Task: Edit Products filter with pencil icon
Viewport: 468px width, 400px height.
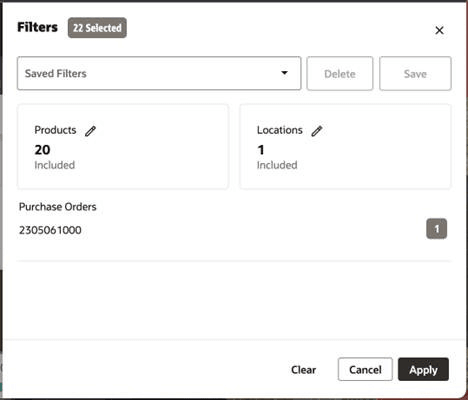Action: tap(90, 131)
